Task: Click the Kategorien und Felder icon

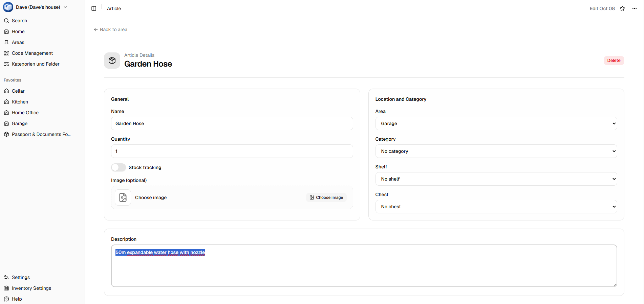Action: point(6,64)
